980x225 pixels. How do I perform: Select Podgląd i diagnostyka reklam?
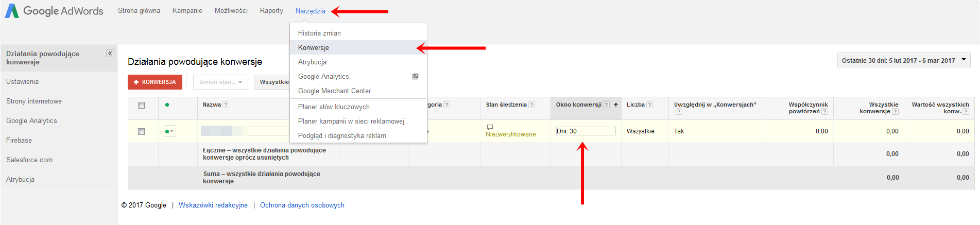coord(358,135)
